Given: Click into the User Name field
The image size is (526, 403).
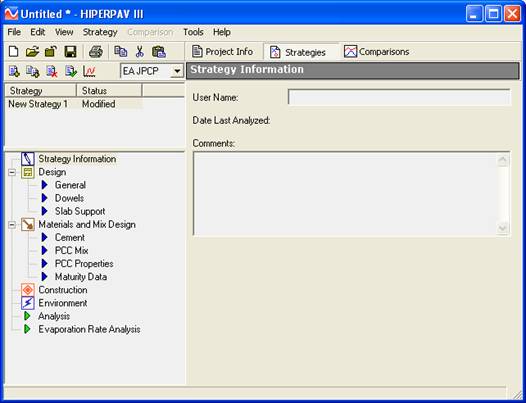Looking at the screenshot, I should tap(399, 97).
